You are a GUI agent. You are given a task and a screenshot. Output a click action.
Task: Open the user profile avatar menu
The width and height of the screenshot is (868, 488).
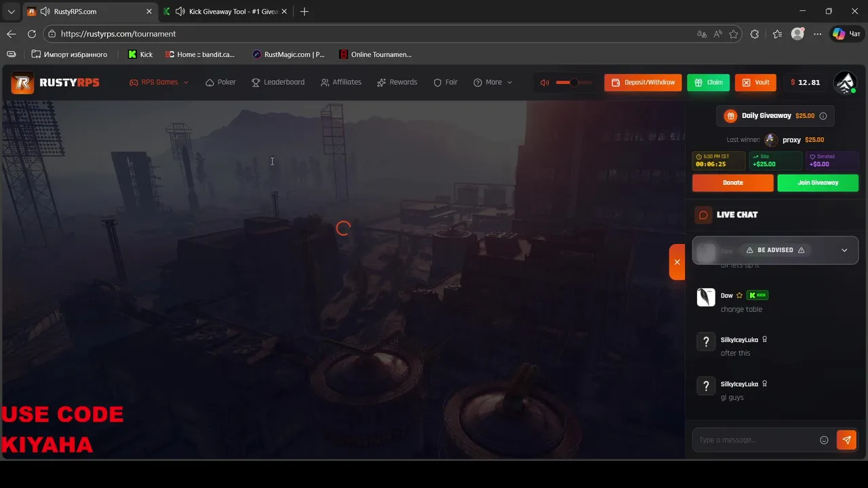[845, 83]
